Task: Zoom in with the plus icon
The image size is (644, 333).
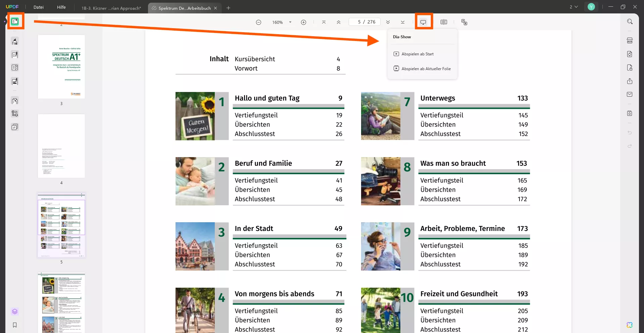Action: point(303,22)
